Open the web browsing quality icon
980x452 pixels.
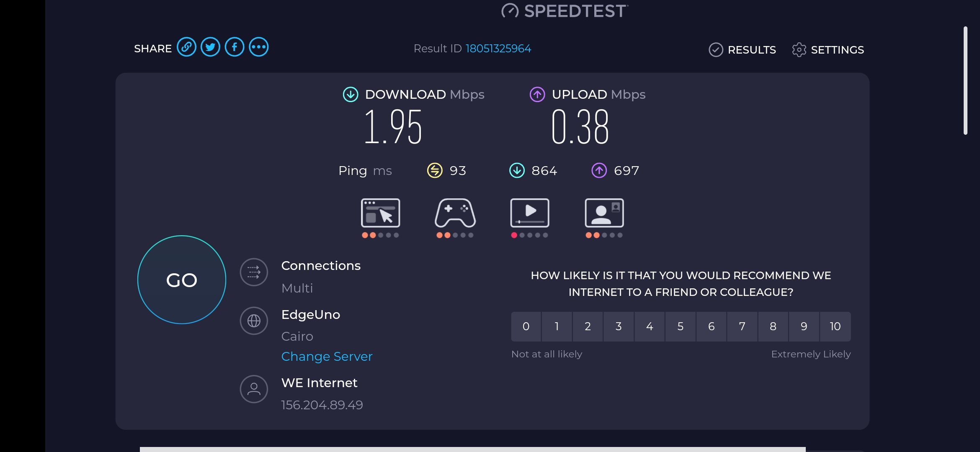[380, 213]
